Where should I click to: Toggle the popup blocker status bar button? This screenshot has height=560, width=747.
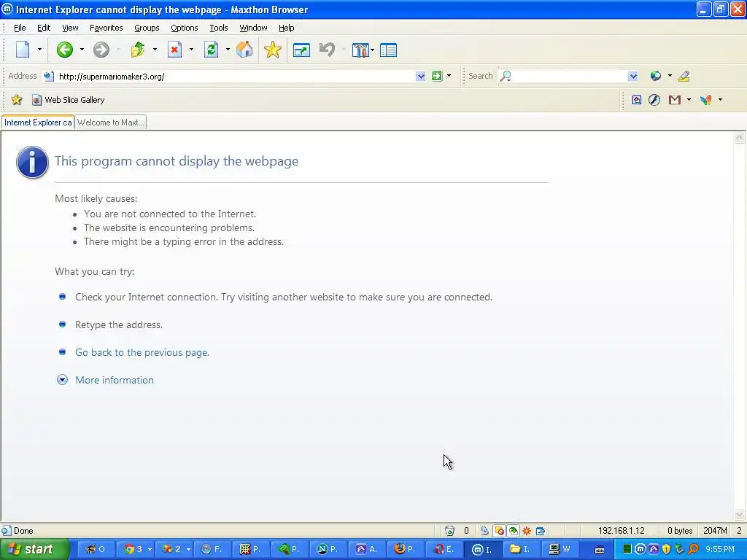coord(499,531)
